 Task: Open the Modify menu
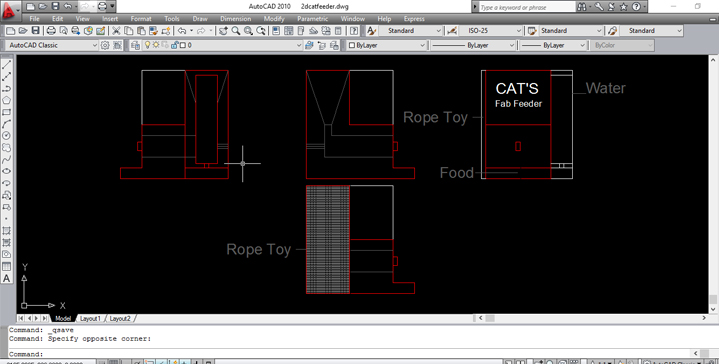coord(274,19)
